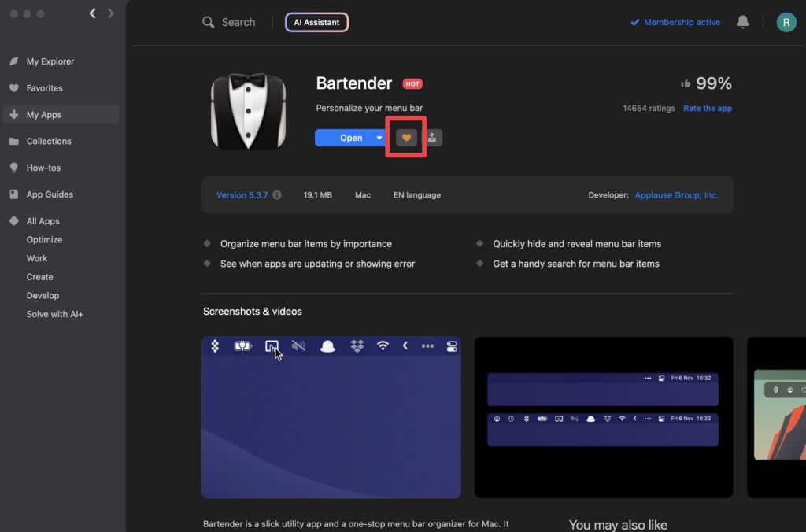Click 'See when apps are updating or showing error'
The image size is (806, 532).
pyautogui.click(x=318, y=264)
